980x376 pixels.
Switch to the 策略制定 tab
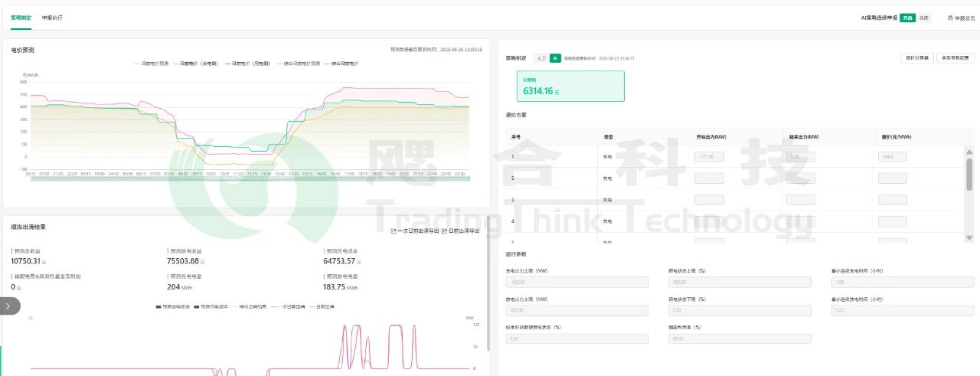pyautogui.click(x=21, y=17)
